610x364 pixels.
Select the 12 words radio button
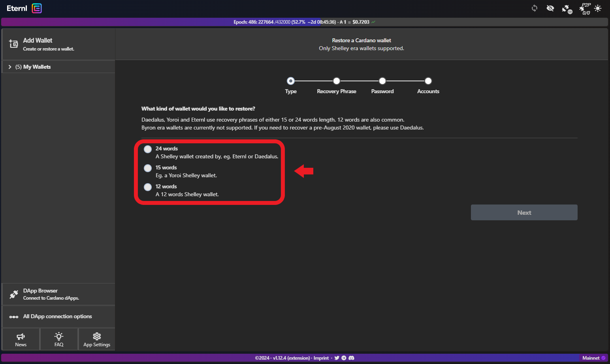(148, 187)
